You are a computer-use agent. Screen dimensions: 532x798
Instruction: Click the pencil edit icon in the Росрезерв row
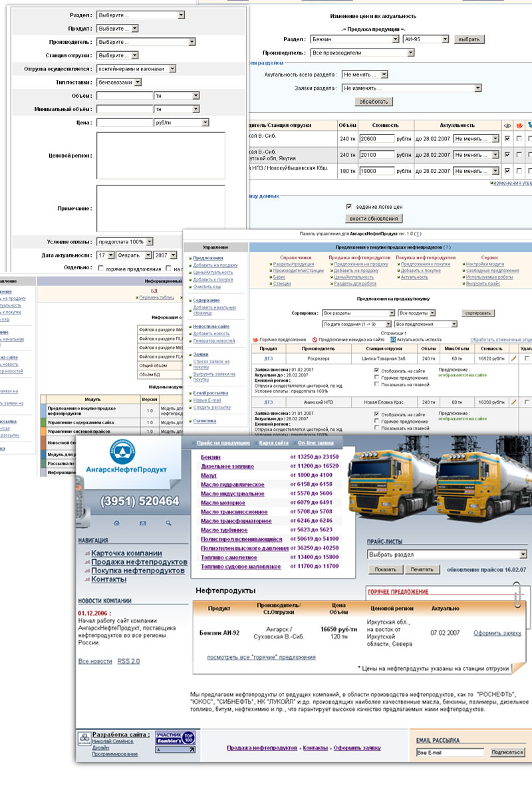(513, 358)
